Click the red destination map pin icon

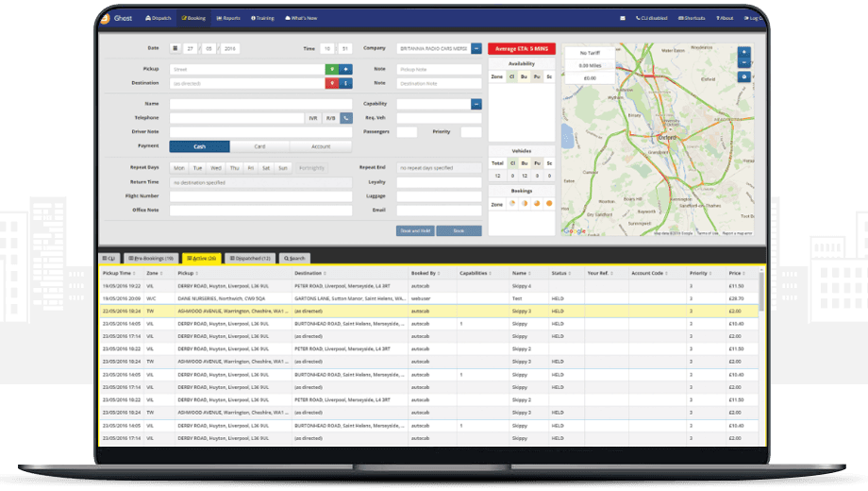pos(331,83)
